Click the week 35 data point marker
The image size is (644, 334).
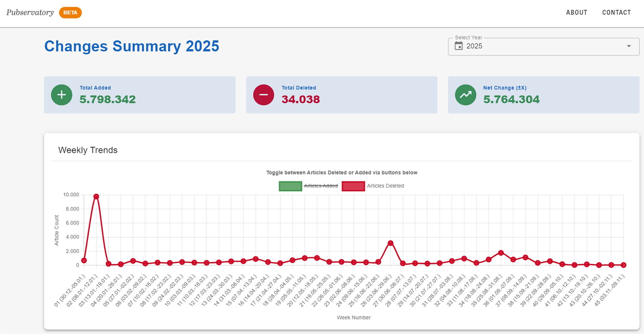501,253
